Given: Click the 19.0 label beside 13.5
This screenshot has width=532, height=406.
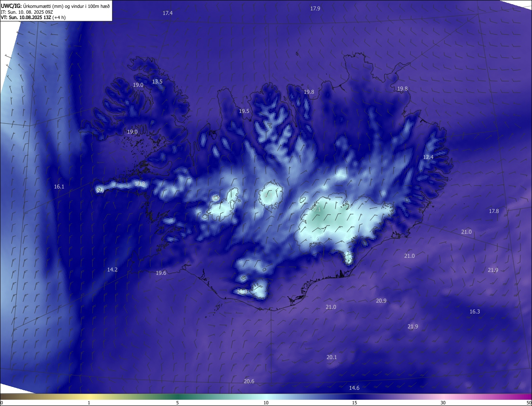Looking at the screenshot, I should [x=138, y=85].
